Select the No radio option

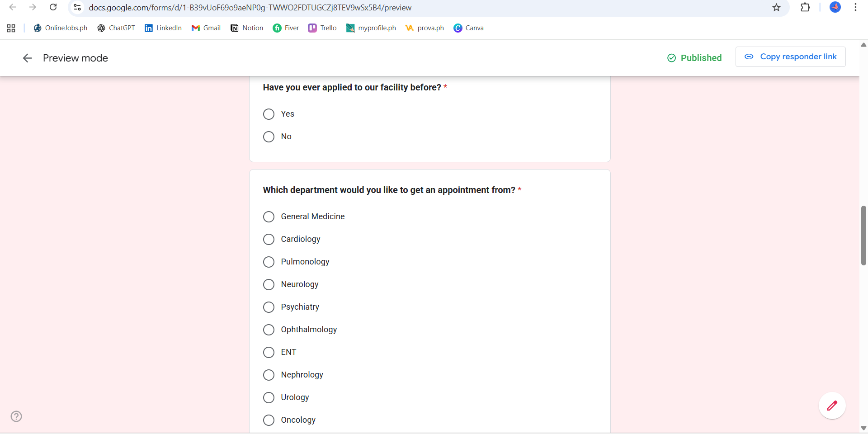[269, 137]
